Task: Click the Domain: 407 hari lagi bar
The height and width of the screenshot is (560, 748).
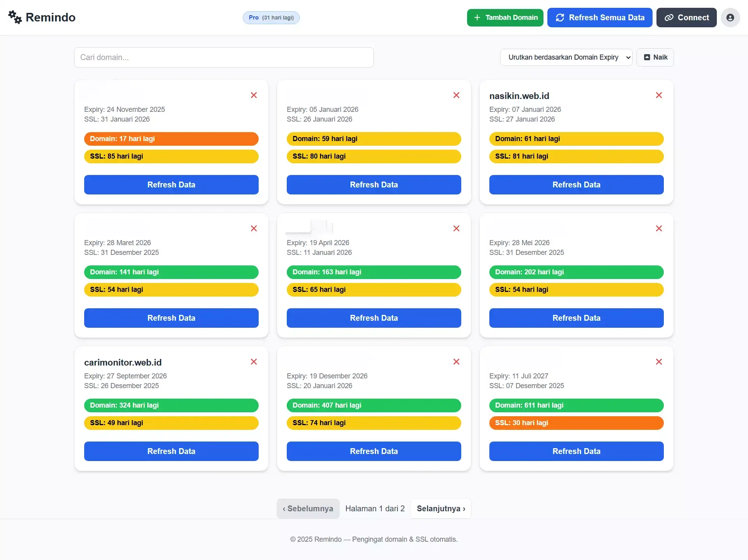Action: [x=374, y=405]
